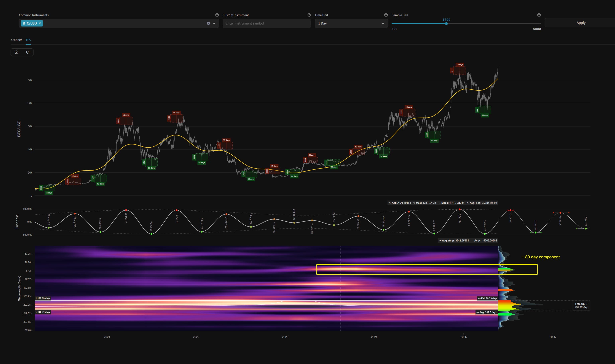Click the Late Up 208.18 days badge
The height and width of the screenshot is (364, 615).
[x=581, y=305]
